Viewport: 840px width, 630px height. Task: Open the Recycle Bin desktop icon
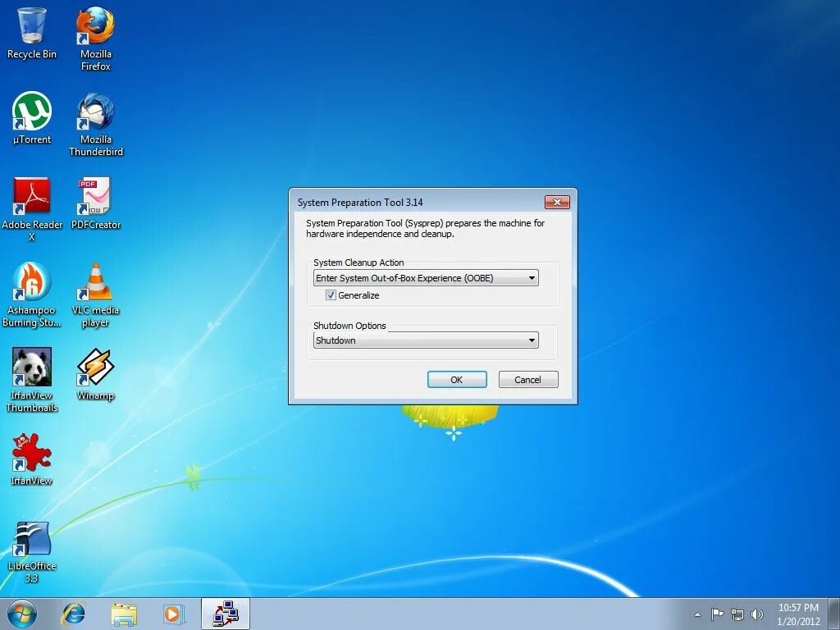[x=32, y=33]
